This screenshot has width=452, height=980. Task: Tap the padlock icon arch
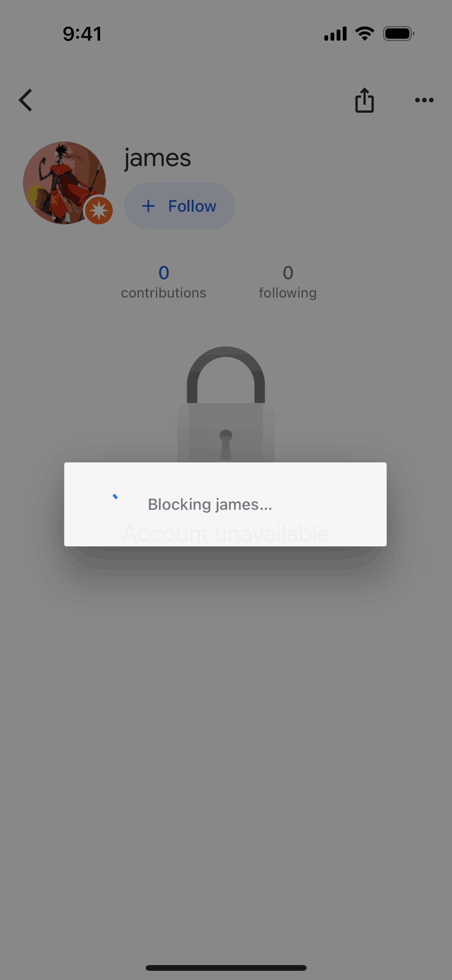(226, 368)
